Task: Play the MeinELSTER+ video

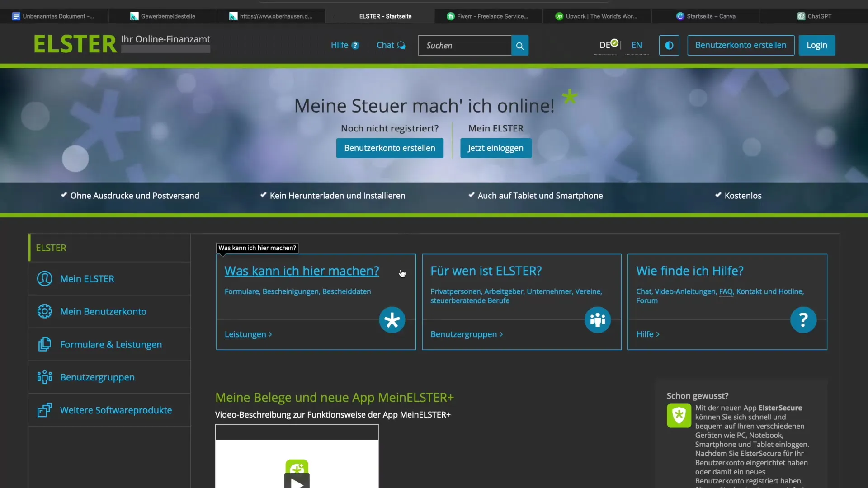Action: click(297, 482)
